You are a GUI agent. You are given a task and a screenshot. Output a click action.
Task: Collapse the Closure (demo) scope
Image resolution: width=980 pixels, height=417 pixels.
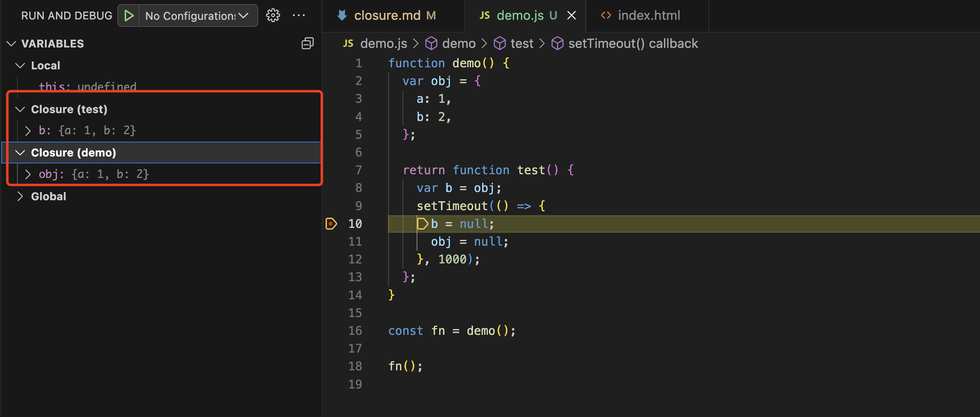tap(20, 152)
